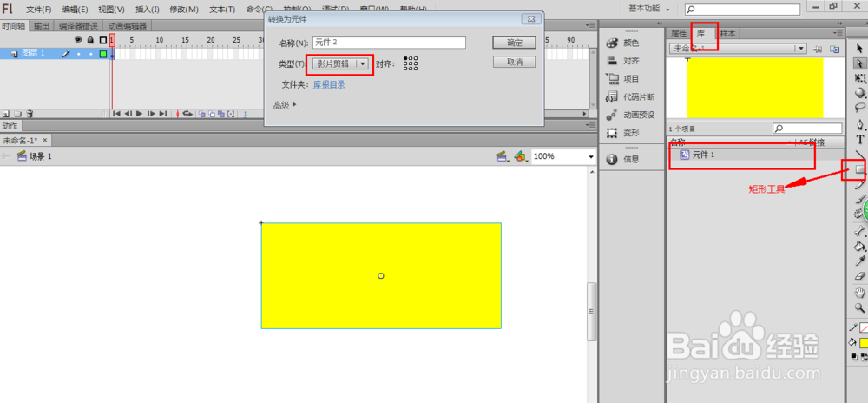The image size is (868, 403).
Task: Toggle onion skin outlines button
Action: (212, 114)
